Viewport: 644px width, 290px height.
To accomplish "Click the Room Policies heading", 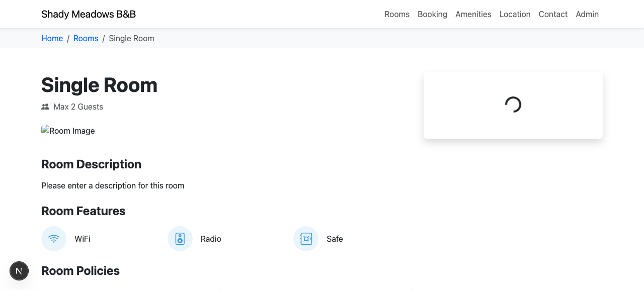I will pos(80,271).
